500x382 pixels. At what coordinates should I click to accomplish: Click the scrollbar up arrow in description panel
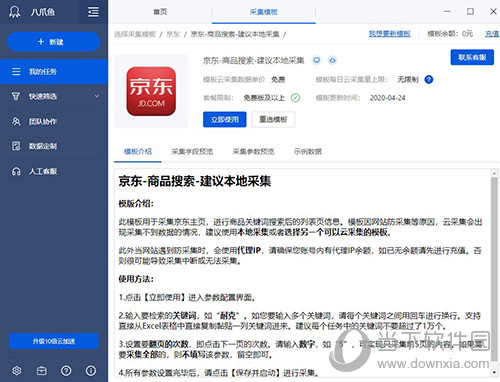point(494,173)
